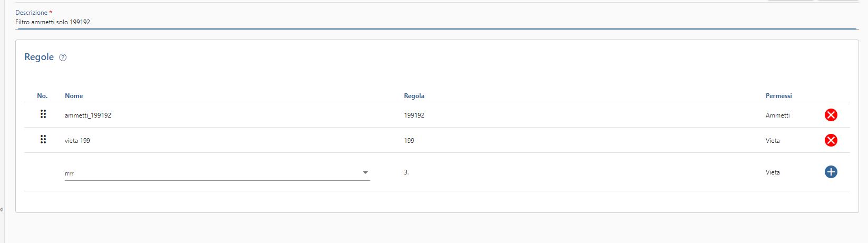Click Vieta permission of vieta 199 rule
Screen dimensions: 868x243
pyautogui.click(x=773, y=141)
